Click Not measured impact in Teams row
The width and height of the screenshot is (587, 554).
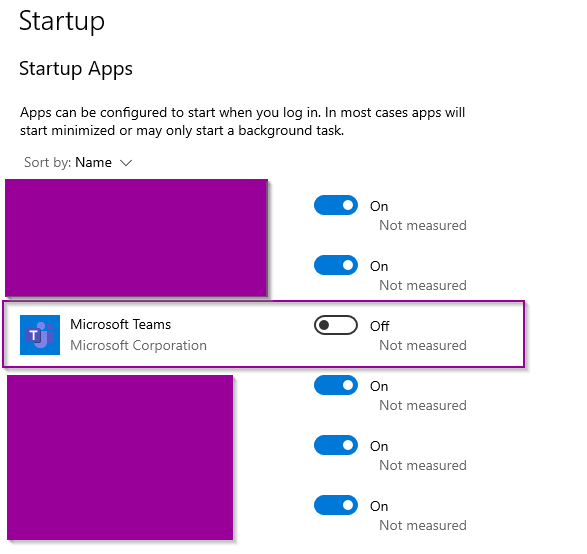pyautogui.click(x=423, y=345)
